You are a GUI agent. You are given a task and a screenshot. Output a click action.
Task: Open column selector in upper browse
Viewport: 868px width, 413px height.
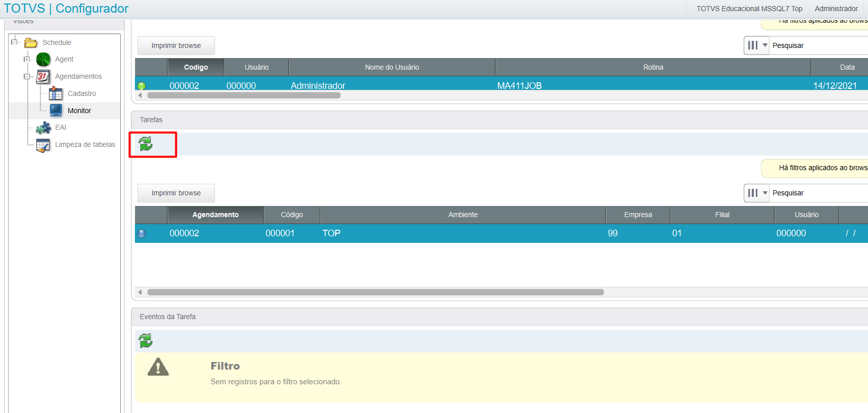coord(756,45)
